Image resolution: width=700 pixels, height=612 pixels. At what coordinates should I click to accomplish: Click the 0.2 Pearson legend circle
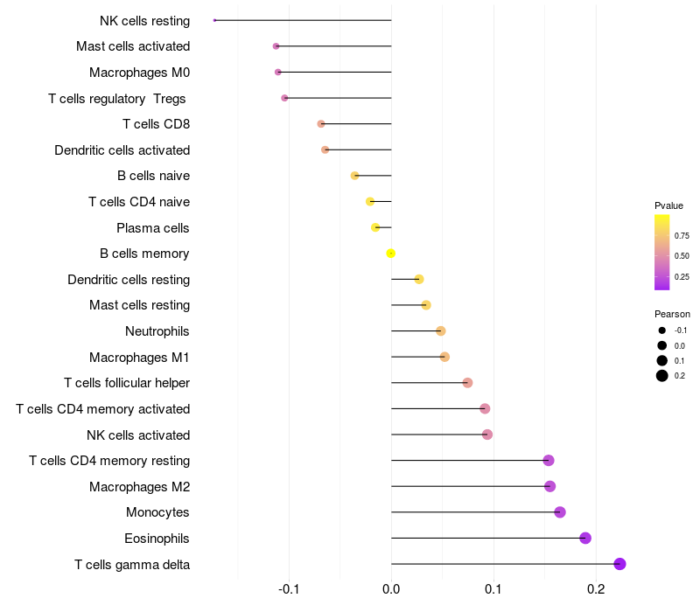click(662, 376)
